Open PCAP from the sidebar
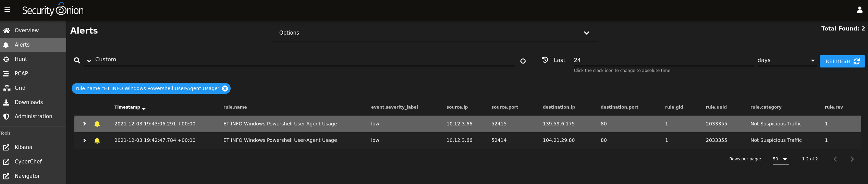Viewport: 868px width, 184px height. [21, 74]
